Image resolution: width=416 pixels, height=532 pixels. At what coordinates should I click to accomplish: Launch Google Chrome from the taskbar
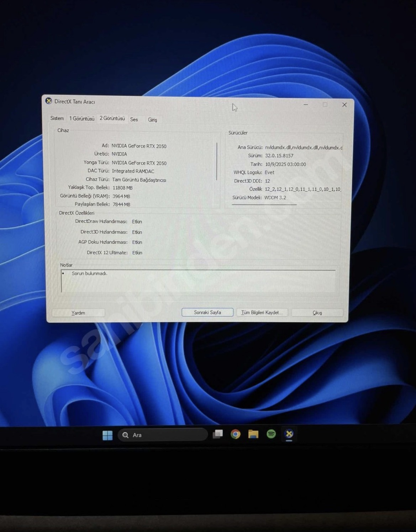[236, 434]
